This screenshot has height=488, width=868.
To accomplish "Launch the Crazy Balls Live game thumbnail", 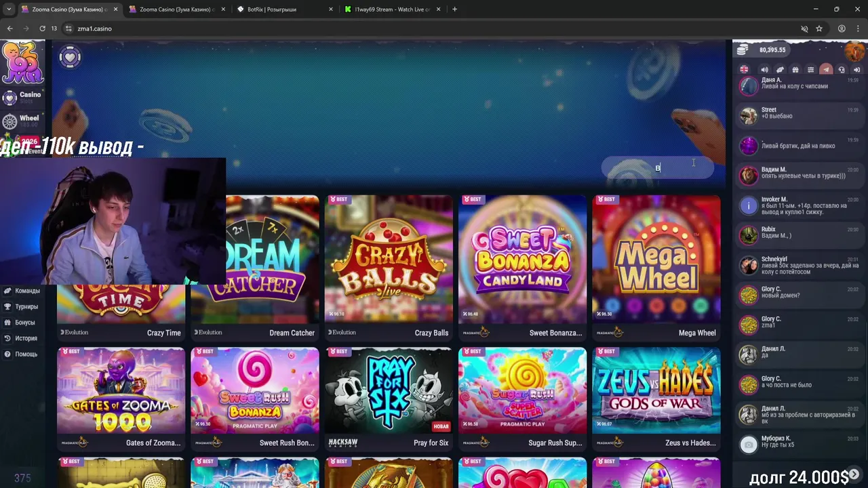I will (x=389, y=260).
